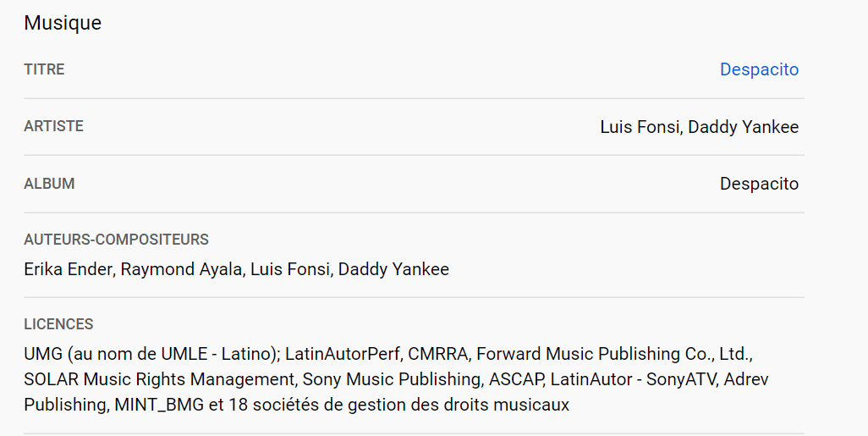This screenshot has height=436, width=868.
Task: Select artist text Luis Fonsi, Daddy Yankee
Action: 699,128
